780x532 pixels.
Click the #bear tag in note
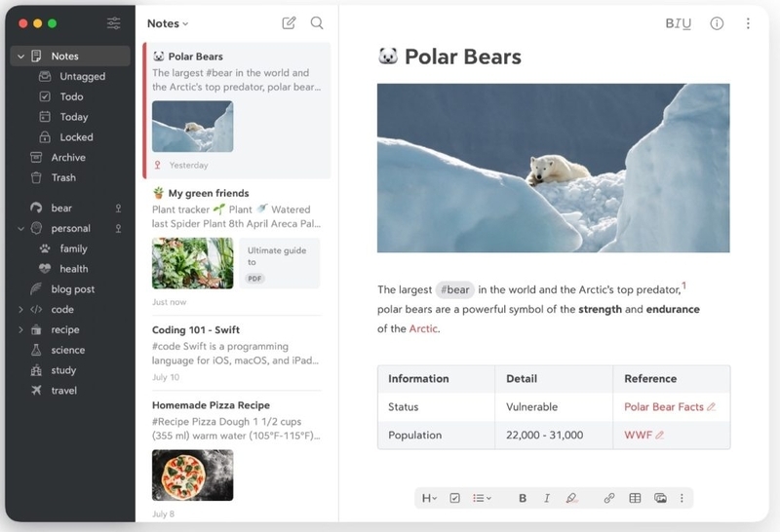tap(454, 289)
